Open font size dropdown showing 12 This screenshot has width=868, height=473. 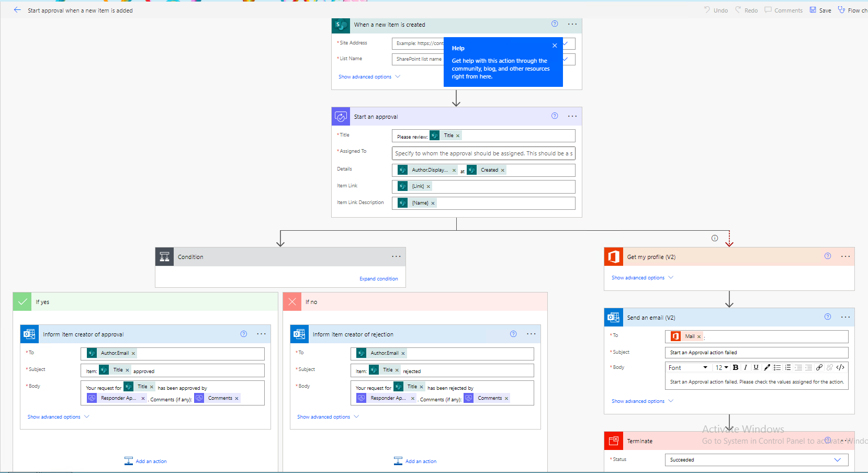point(722,368)
